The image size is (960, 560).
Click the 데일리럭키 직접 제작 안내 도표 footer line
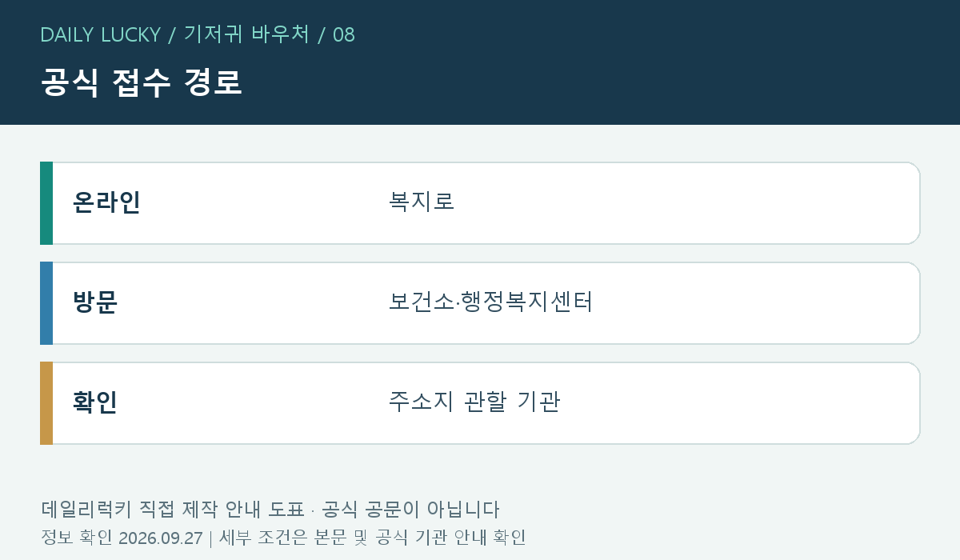click(x=173, y=510)
